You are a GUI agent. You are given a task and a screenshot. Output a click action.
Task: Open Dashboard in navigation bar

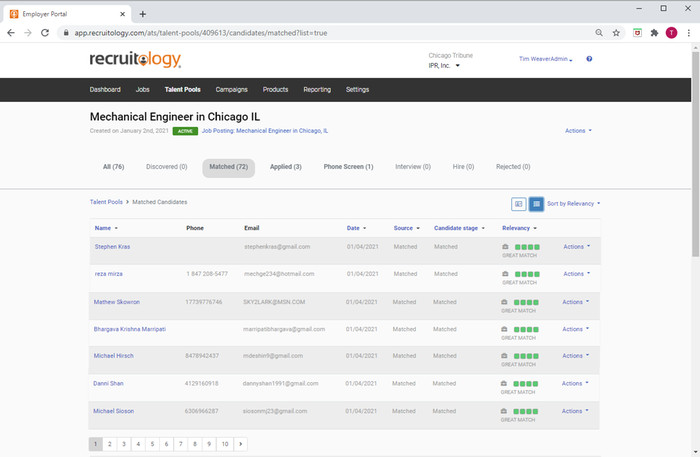(105, 90)
